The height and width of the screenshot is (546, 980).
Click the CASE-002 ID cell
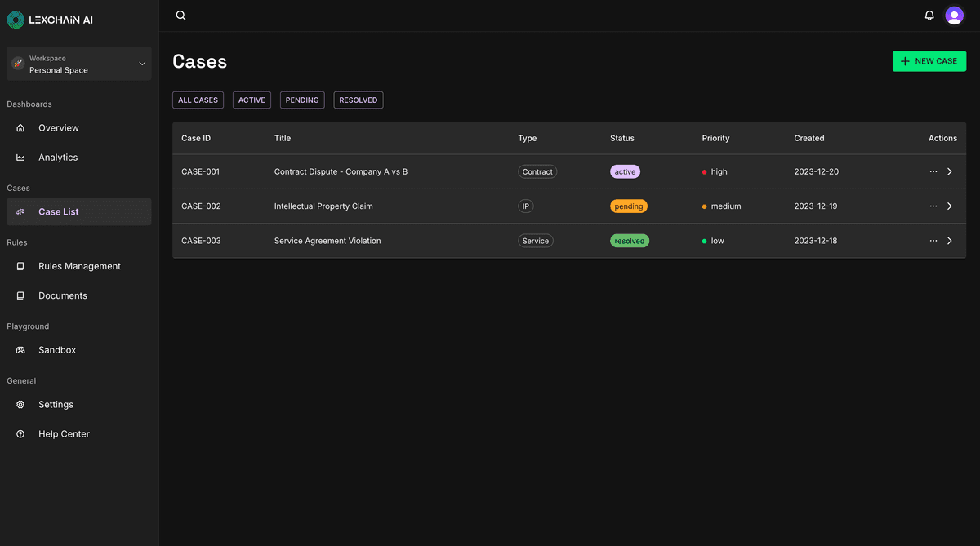201,206
